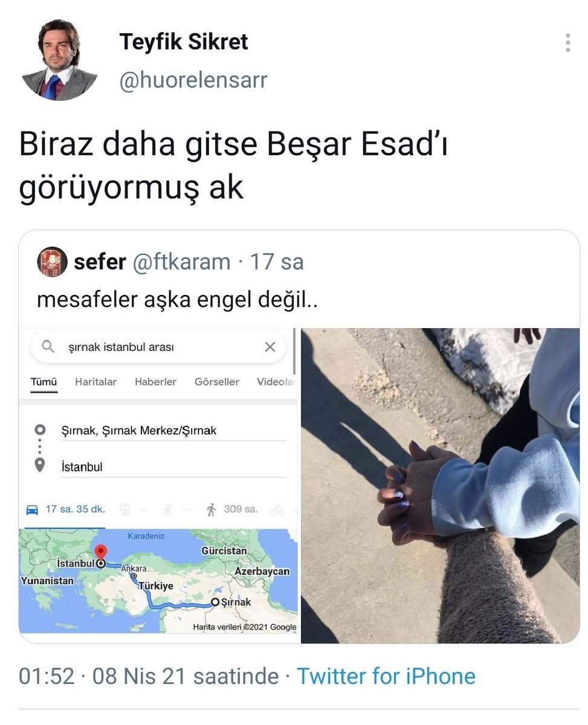Select the car driving route icon
This screenshot has width=588, height=725.
[x=32, y=510]
